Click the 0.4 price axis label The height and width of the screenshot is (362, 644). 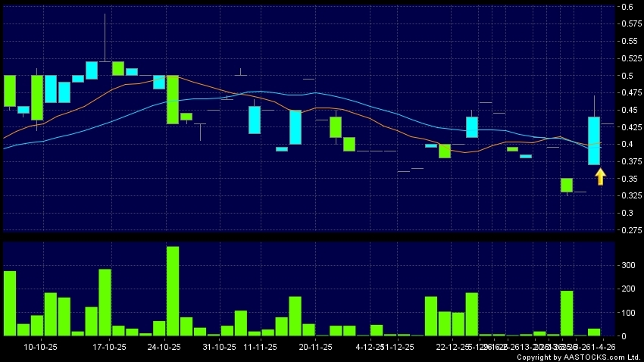point(628,144)
